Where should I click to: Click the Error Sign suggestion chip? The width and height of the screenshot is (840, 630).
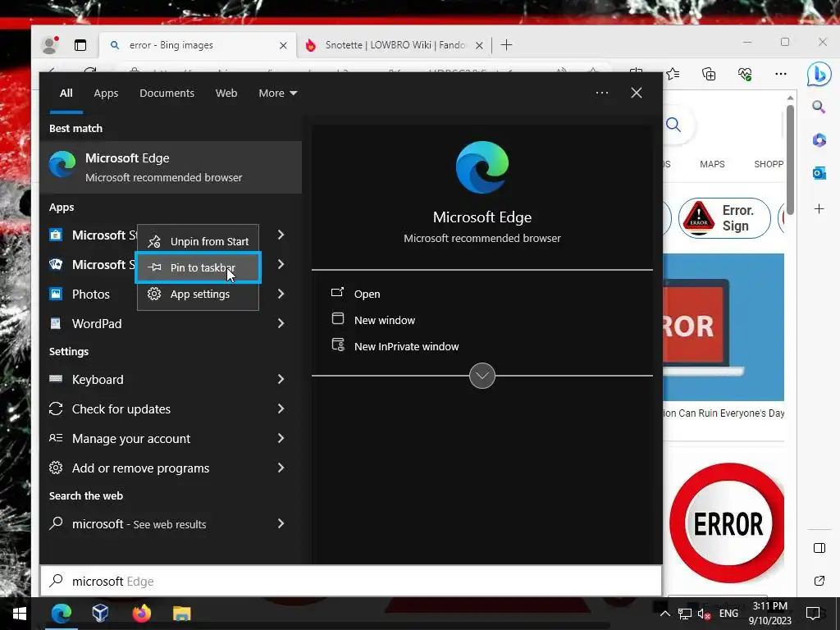point(724,218)
